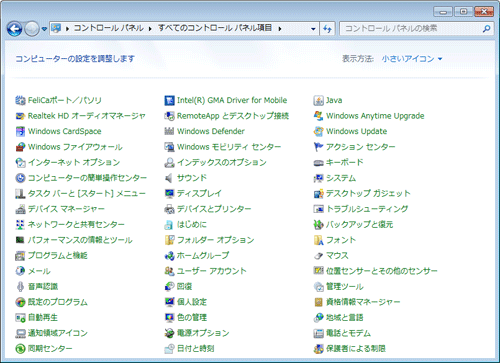This screenshot has height=363, width=500.
Task: Open the Windows Anytime Upgrade link
Action: click(x=375, y=116)
